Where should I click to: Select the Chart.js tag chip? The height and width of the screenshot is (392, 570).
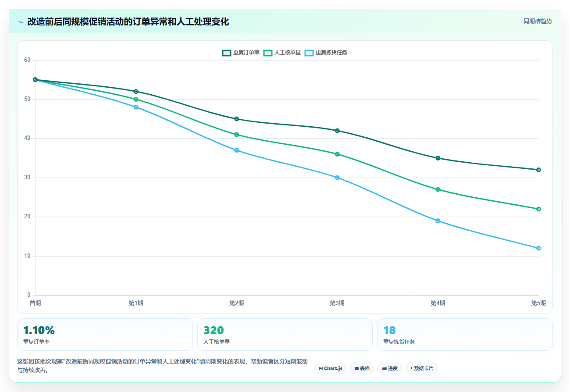(x=330, y=368)
